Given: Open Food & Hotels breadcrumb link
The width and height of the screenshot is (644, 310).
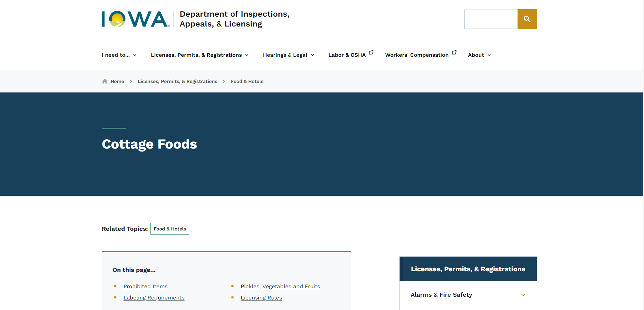Looking at the screenshot, I should (247, 81).
